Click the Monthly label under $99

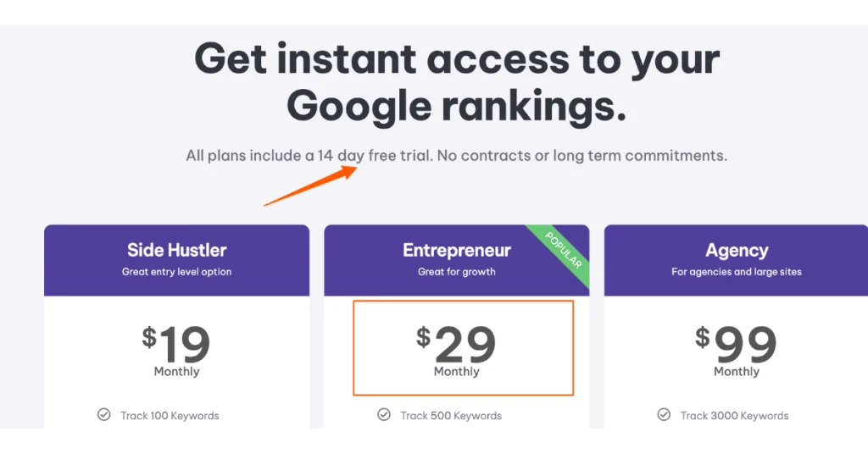(x=737, y=371)
